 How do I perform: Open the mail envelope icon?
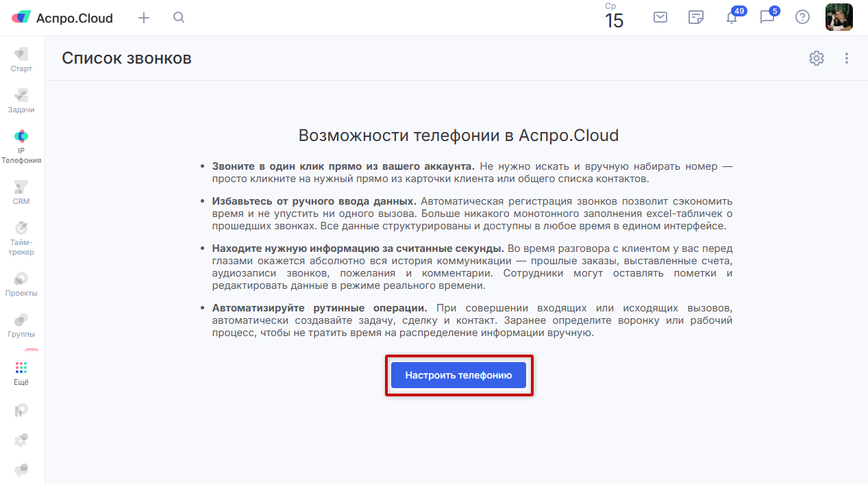coord(660,18)
